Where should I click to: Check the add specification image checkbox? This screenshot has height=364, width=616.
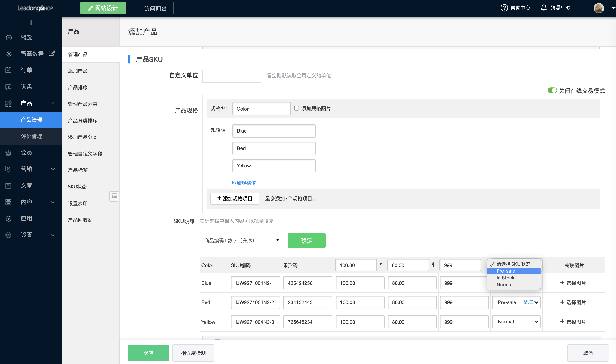pyautogui.click(x=297, y=108)
